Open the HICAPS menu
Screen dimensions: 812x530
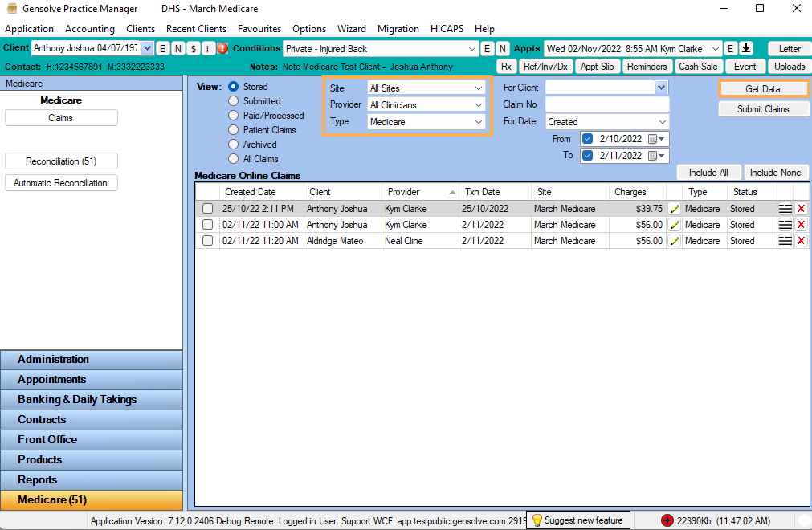(x=447, y=29)
